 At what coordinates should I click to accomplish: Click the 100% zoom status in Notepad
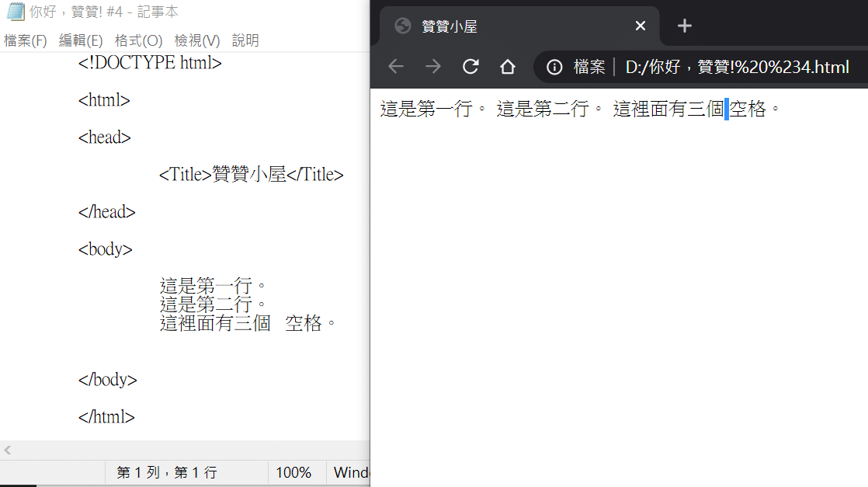point(293,472)
